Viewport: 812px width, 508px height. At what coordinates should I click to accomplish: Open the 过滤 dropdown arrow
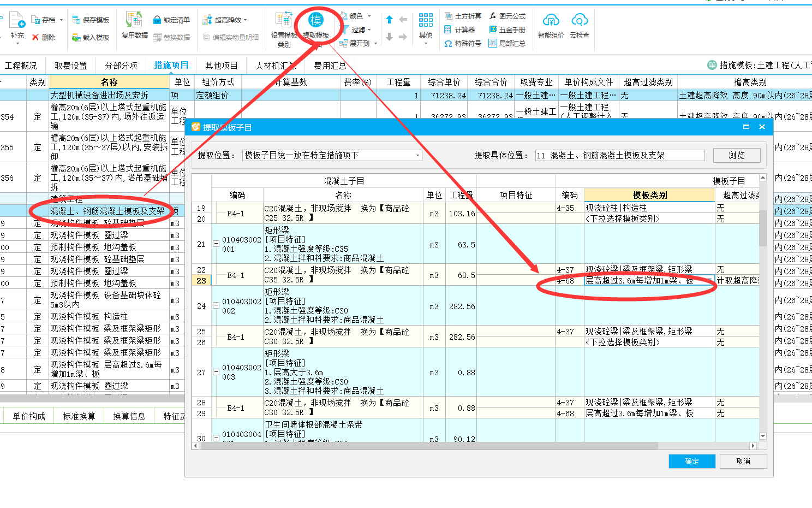coord(369,30)
